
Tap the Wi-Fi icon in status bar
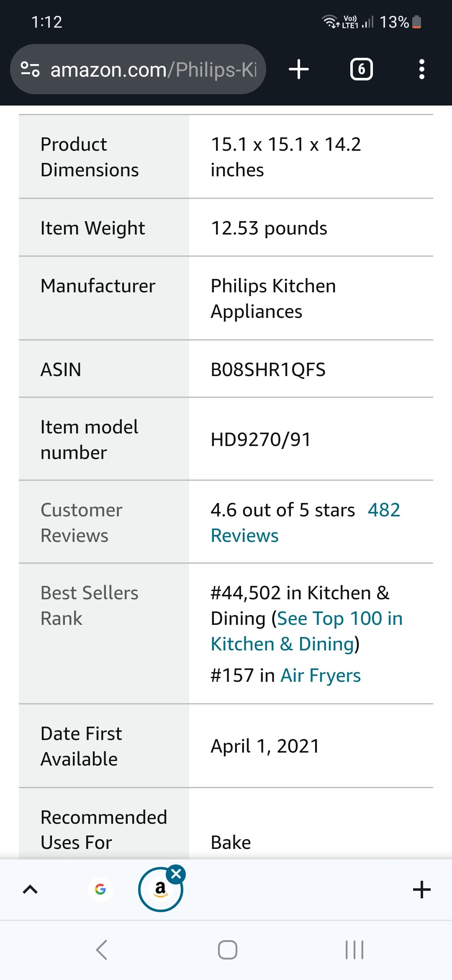coord(329,21)
